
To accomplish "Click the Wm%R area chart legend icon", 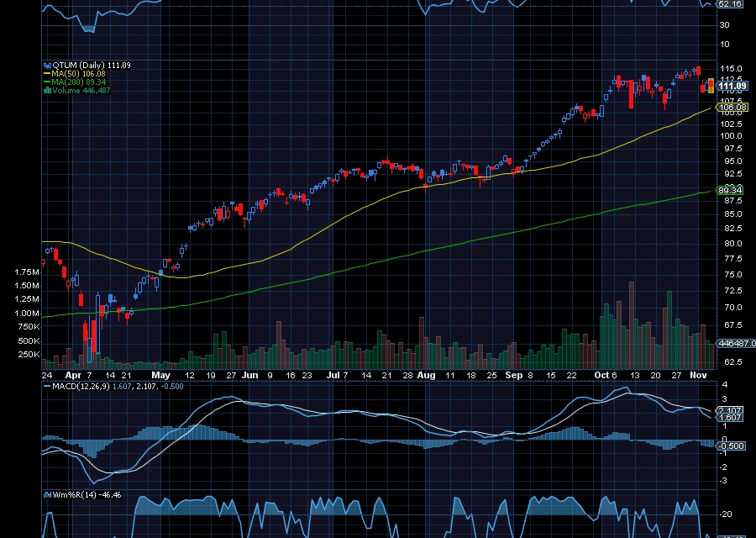I will click(47, 495).
